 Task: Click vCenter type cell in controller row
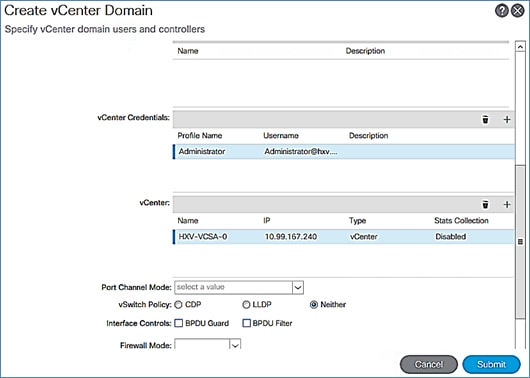(x=363, y=237)
